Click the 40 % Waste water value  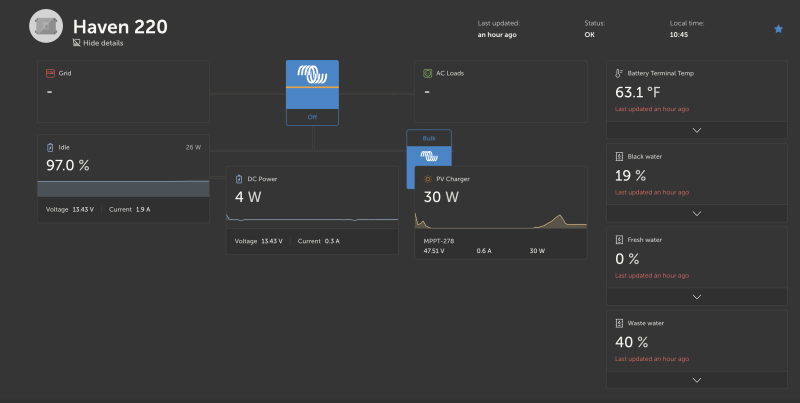point(632,342)
